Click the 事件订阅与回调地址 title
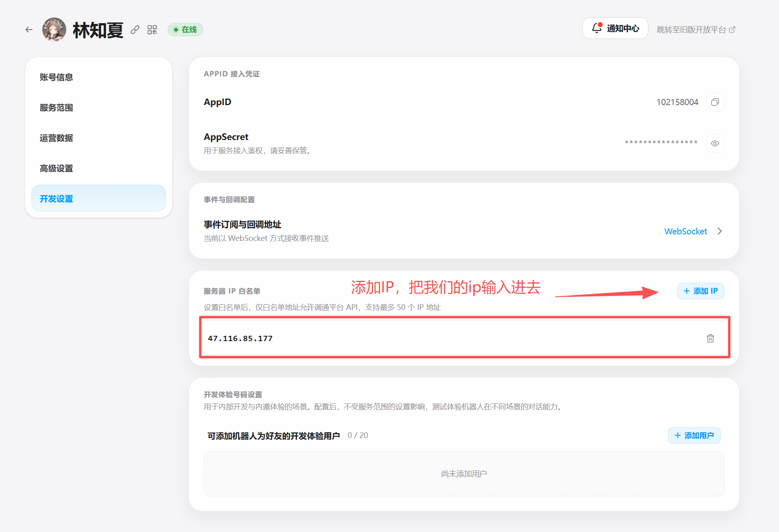This screenshot has height=532, width=779. pyautogui.click(x=242, y=225)
